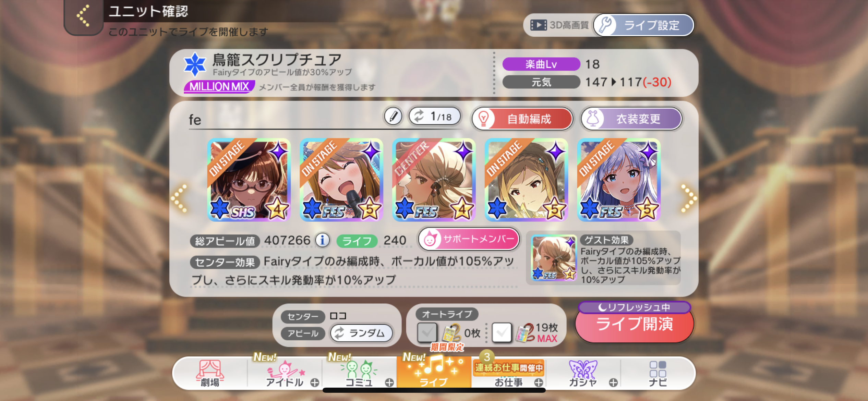Image resolution: width=868 pixels, height=401 pixels.
Task: Start the show with ライブ開演
Action: [x=634, y=324]
